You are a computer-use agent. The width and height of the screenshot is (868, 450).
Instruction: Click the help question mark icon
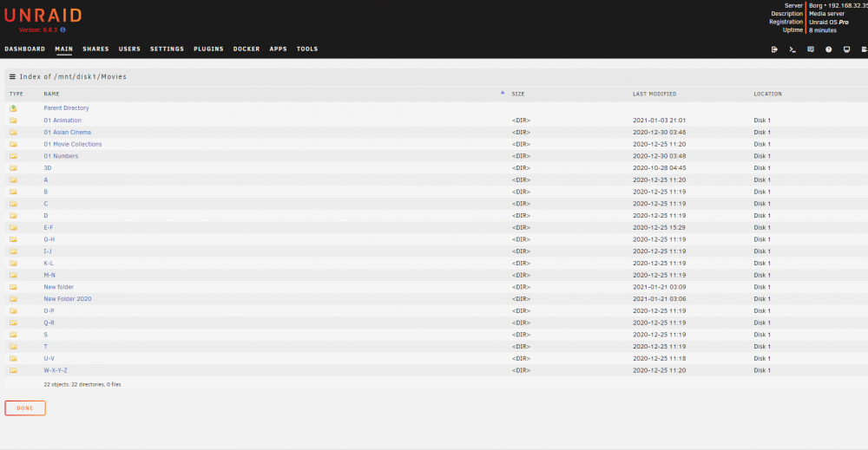(829, 49)
